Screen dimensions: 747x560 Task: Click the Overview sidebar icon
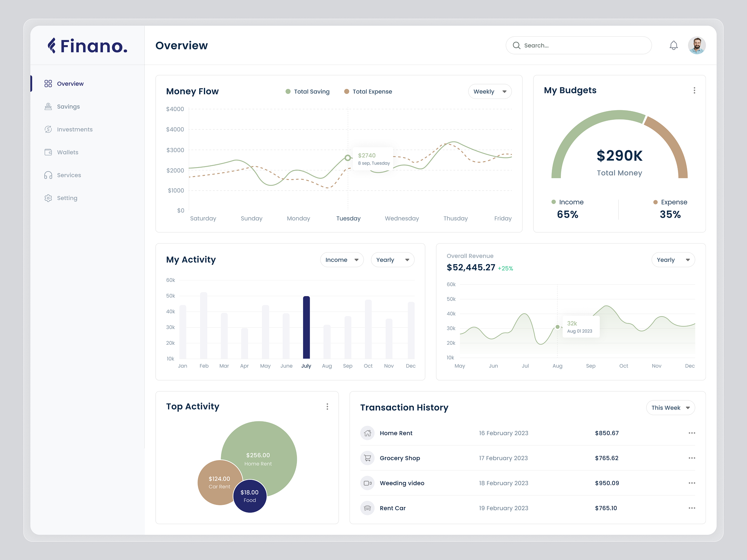(48, 83)
